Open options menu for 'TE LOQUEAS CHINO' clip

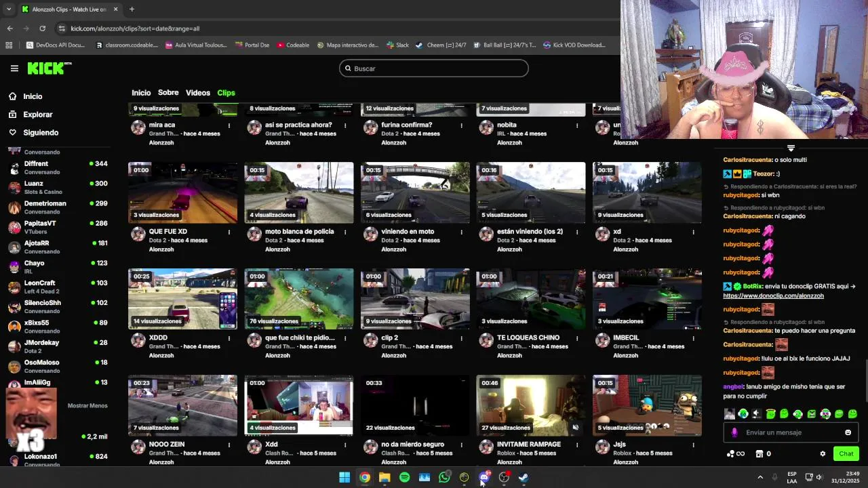point(577,338)
